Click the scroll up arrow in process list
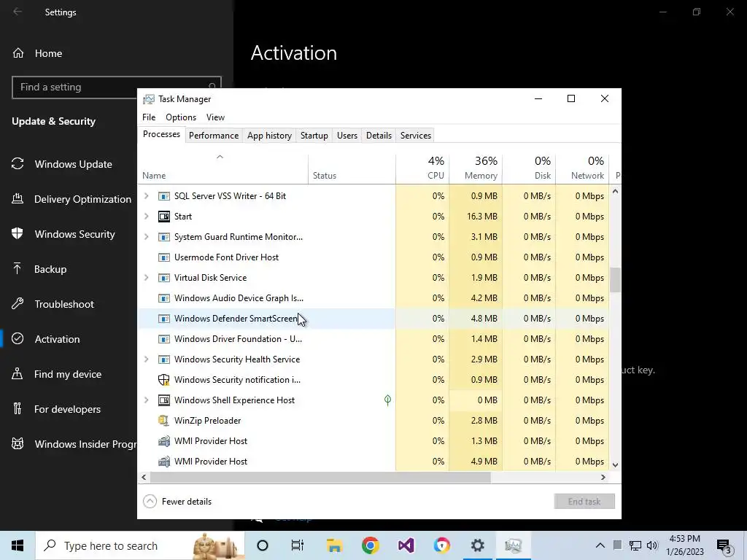The width and height of the screenshot is (747, 560). coord(615,192)
